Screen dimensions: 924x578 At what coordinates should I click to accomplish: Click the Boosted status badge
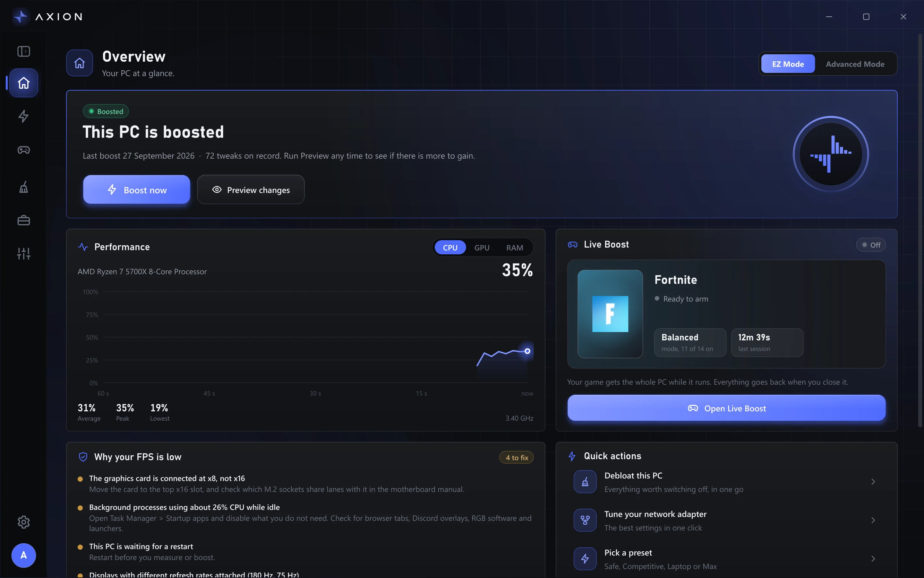[x=106, y=111]
